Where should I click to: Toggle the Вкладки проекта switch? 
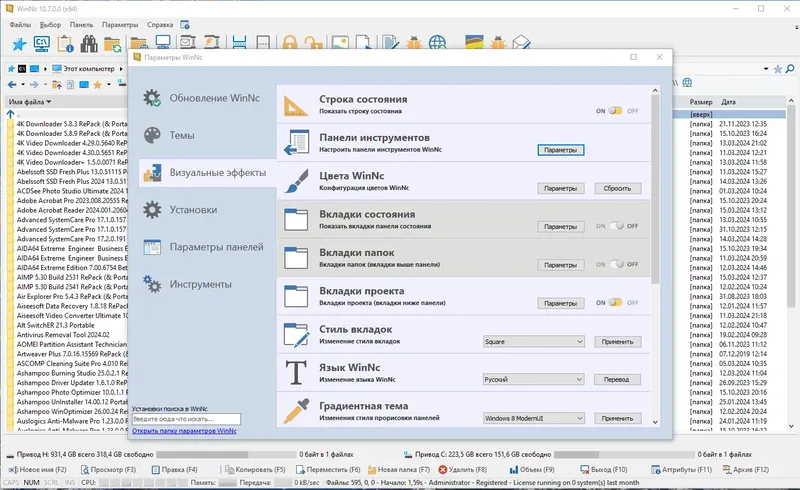(616, 302)
